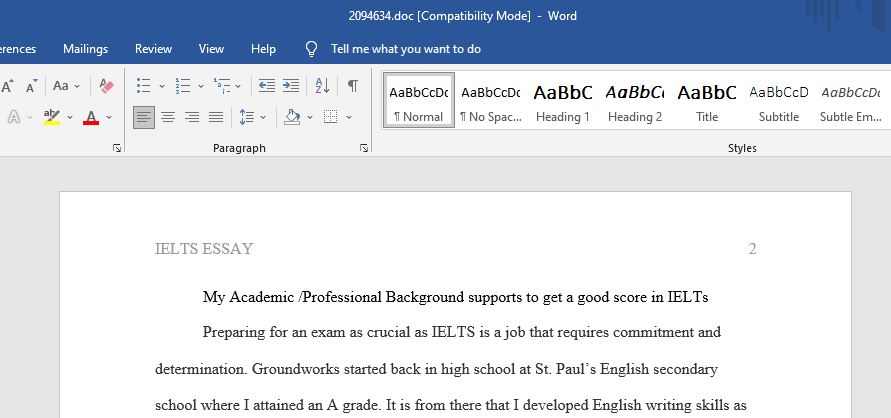Open Font dialog launcher
Viewport: 891px width, 418px height.
click(x=117, y=148)
